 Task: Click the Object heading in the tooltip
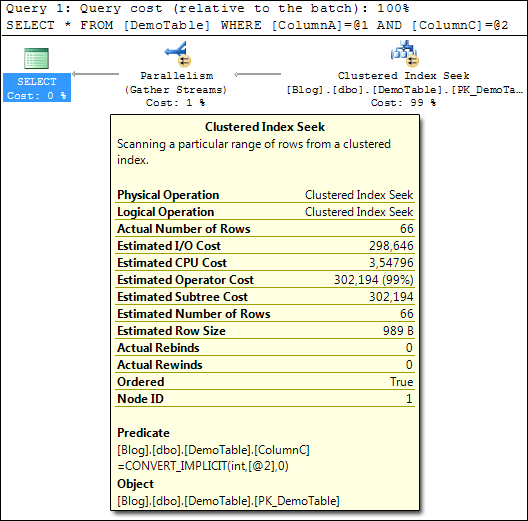pos(135,484)
